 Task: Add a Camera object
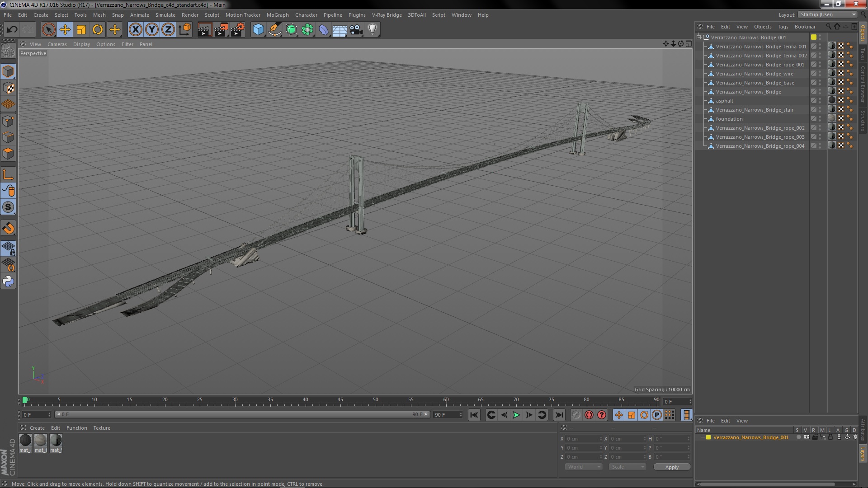tap(356, 30)
